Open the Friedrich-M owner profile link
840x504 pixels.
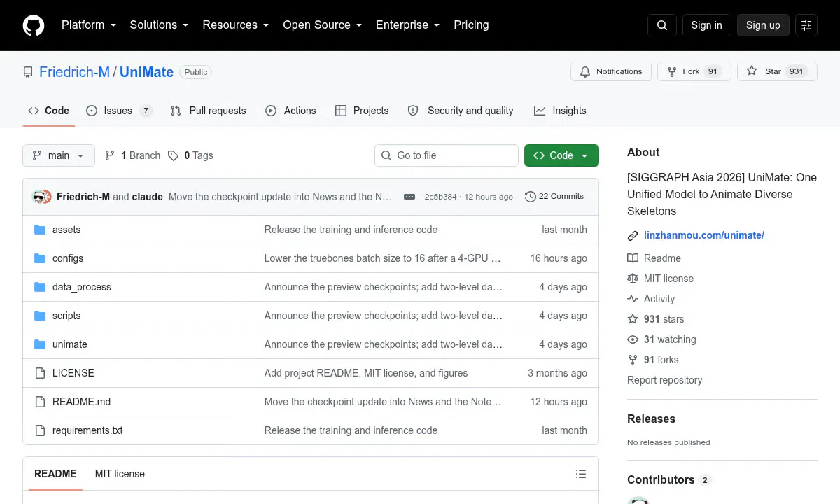click(x=74, y=72)
